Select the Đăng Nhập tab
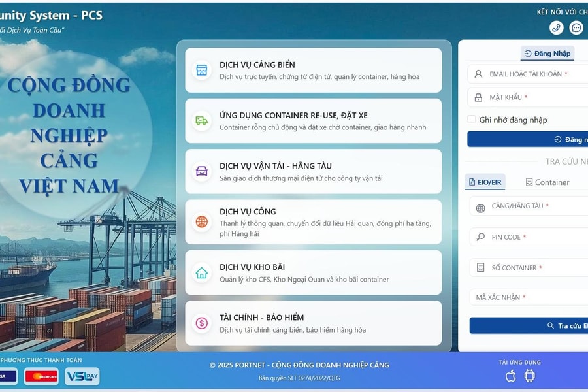The height and width of the screenshot is (392, 588). (x=547, y=54)
